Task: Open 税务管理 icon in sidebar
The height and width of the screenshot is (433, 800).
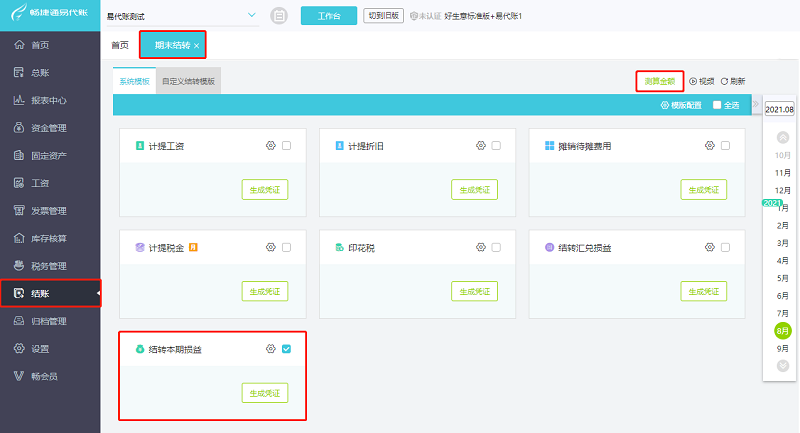Action: 19,265
